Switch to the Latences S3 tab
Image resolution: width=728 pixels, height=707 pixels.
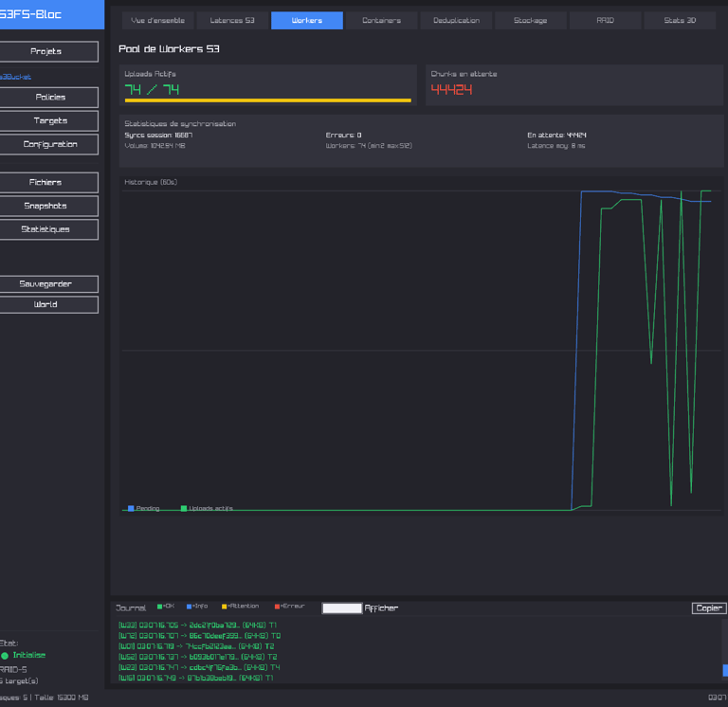(232, 21)
